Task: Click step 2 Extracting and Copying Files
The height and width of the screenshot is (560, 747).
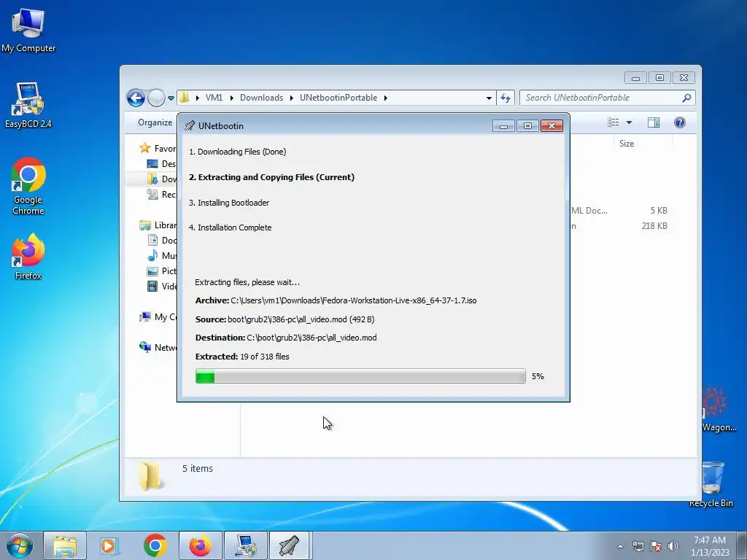Action: (271, 177)
